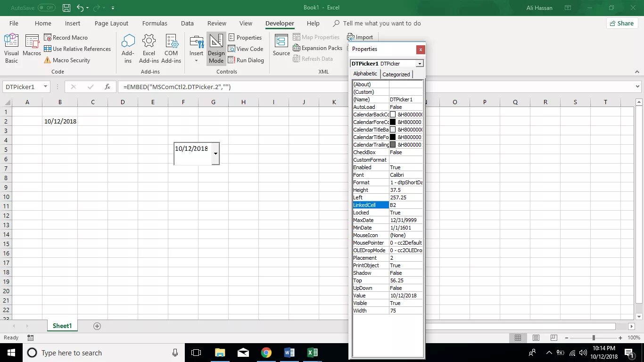The height and width of the screenshot is (362, 644).
Task: Click the Share button
Action: (x=621, y=23)
